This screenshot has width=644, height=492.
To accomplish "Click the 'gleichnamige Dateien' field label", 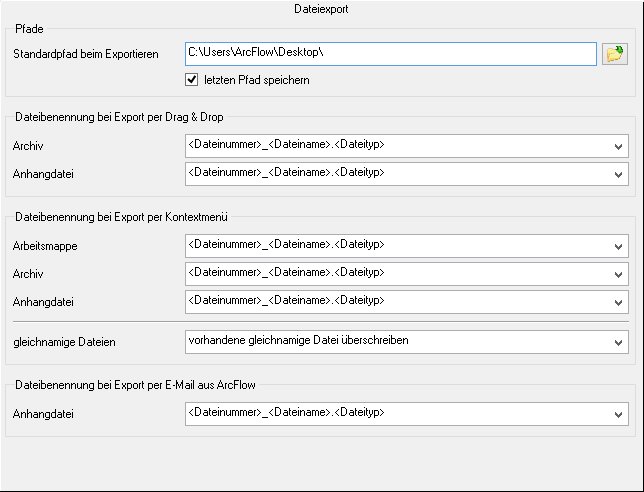I will [64, 342].
